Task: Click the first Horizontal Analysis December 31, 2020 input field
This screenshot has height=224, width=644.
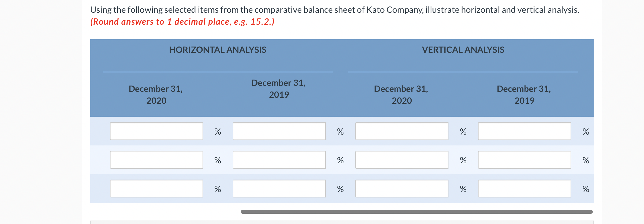Action: click(x=156, y=131)
